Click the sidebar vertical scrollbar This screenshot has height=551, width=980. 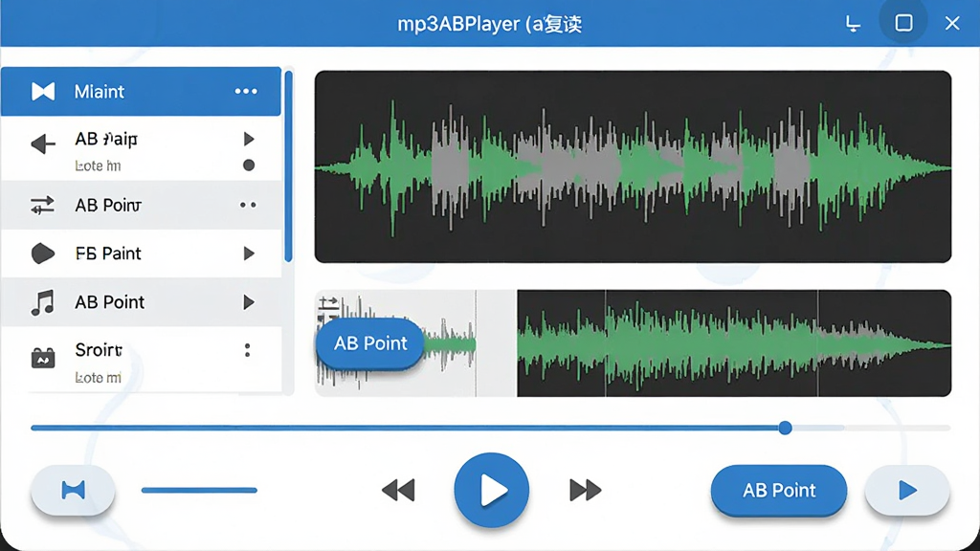(288, 166)
